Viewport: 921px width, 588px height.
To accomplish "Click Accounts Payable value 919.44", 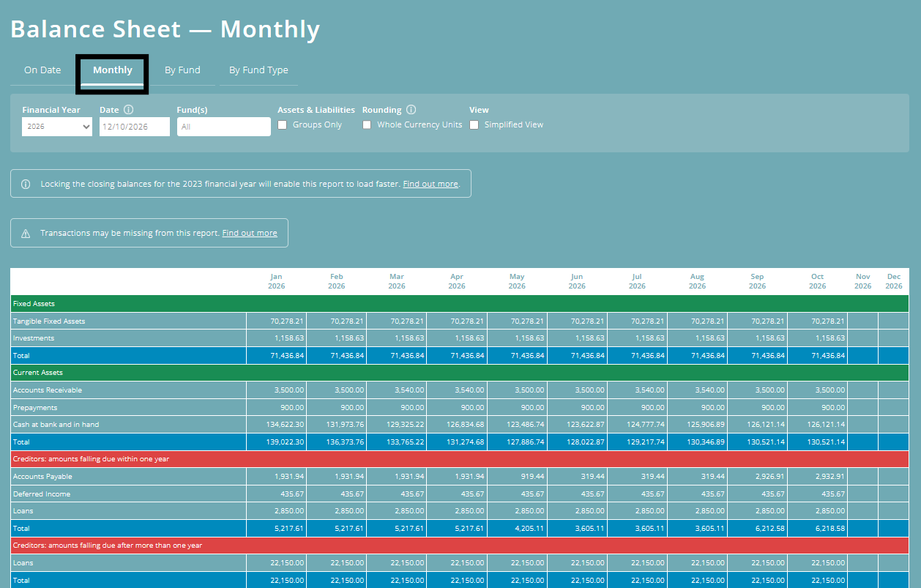I will coord(532,477).
